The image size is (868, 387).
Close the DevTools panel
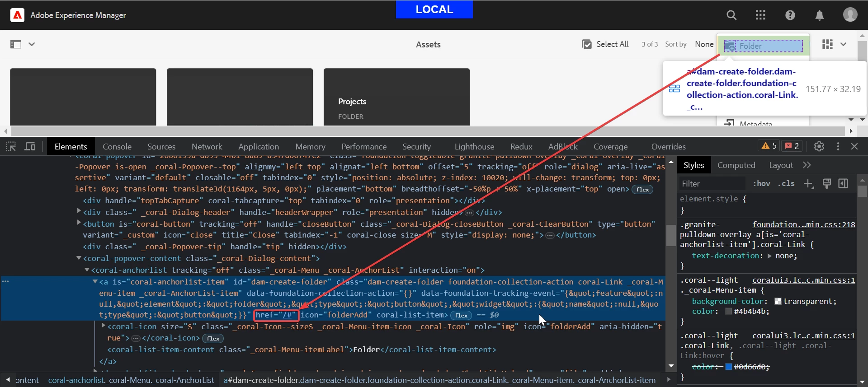pyautogui.click(x=854, y=146)
